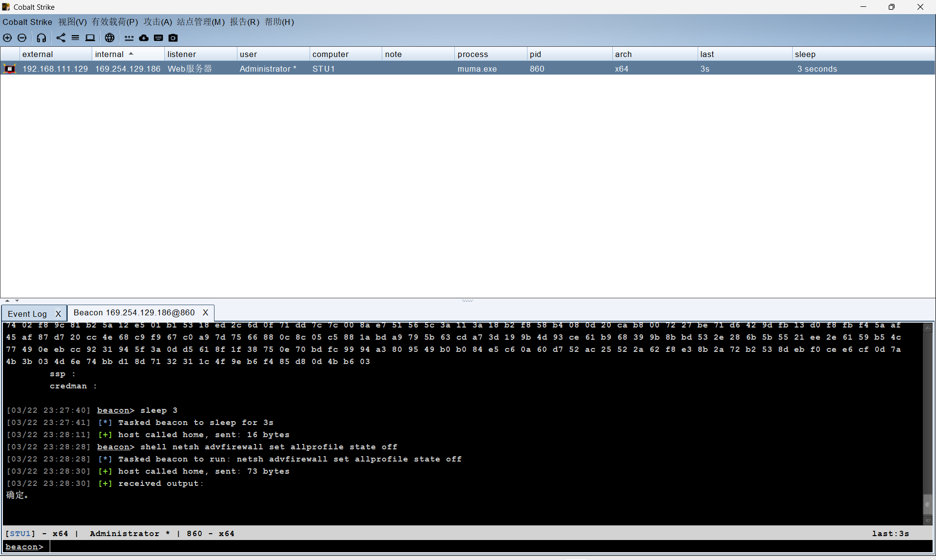The height and width of the screenshot is (560, 936).
Task: Open the 有效载荷(P) menu
Action: 115,22
